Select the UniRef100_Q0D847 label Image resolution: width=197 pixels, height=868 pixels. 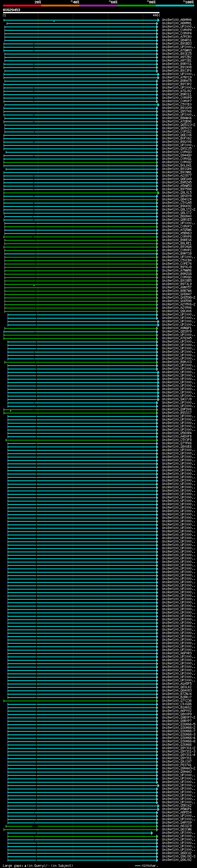(x=177, y=294)
